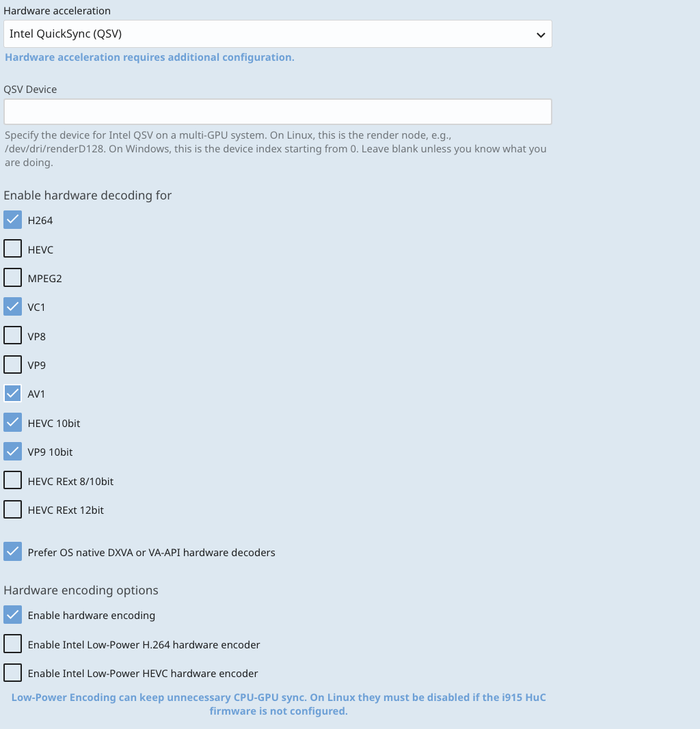Image resolution: width=700 pixels, height=729 pixels.
Task: Check the HEVC RExt 12bit box
Action: (13, 510)
